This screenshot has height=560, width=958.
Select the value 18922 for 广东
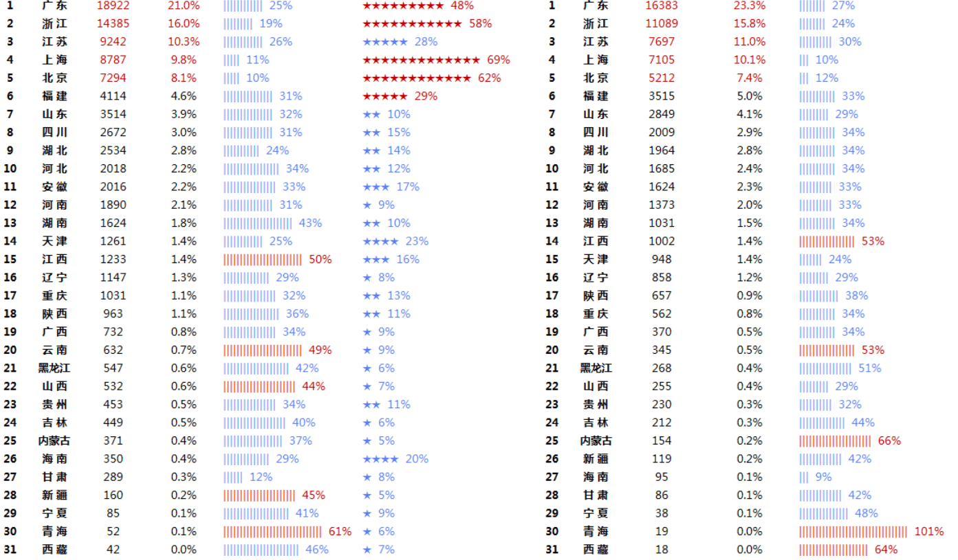coord(113,5)
